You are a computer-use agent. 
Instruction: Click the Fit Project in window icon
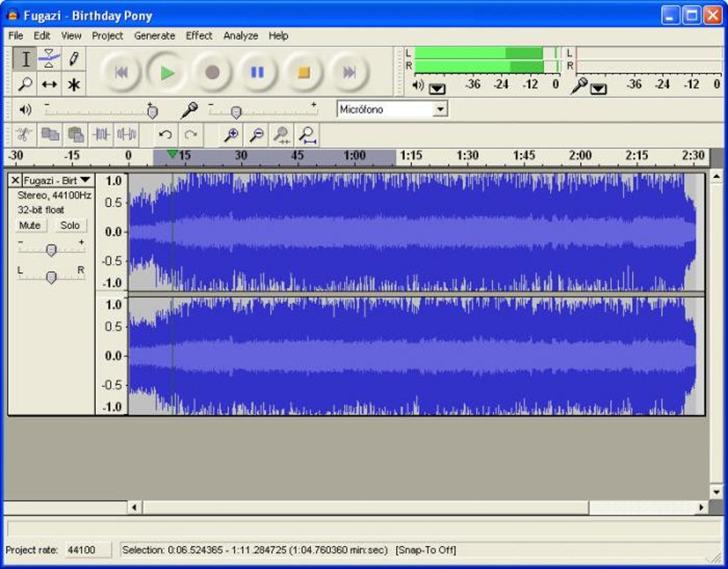[x=308, y=134]
